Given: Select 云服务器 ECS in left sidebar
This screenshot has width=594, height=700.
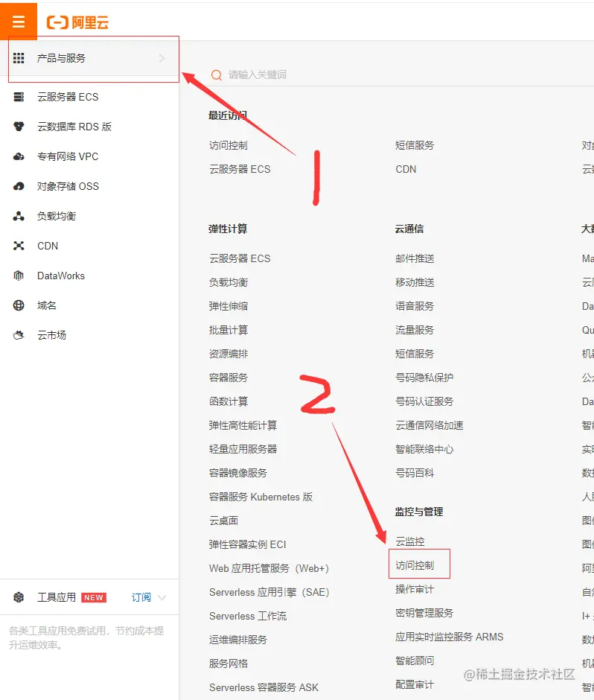Looking at the screenshot, I should pyautogui.click(x=68, y=97).
